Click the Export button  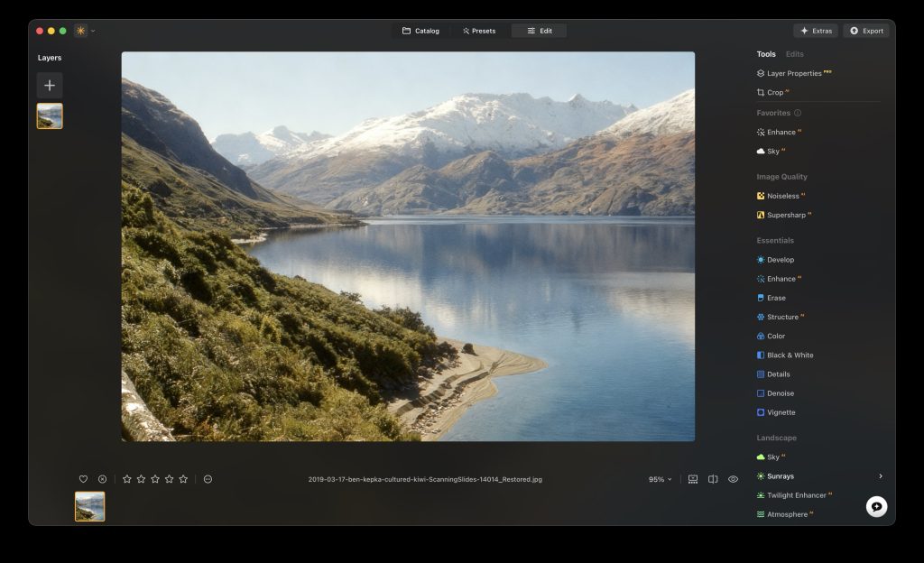(x=865, y=30)
